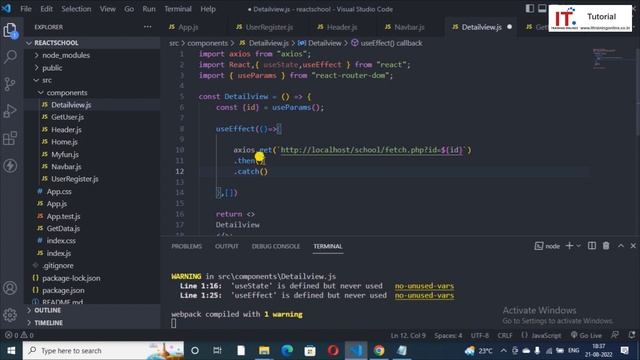Open the Accounts icon in activity bar
Screen dimensions: 640x360
pos(10,288)
